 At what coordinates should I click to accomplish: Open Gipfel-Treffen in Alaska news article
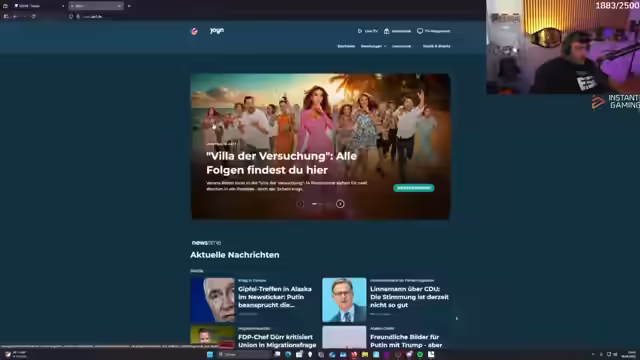point(275,297)
